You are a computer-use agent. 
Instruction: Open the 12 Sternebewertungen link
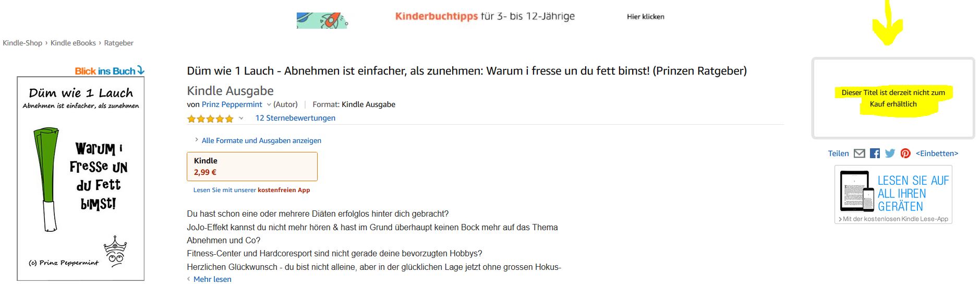coord(295,118)
